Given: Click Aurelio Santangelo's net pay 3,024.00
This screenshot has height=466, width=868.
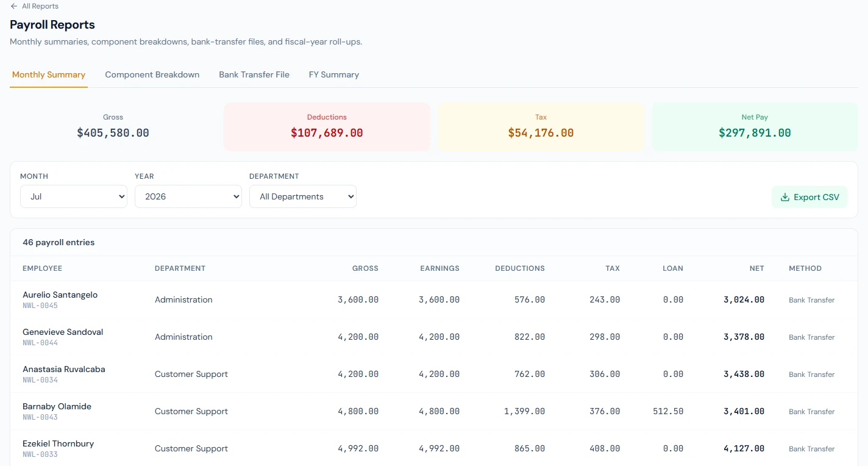Looking at the screenshot, I should tap(744, 299).
